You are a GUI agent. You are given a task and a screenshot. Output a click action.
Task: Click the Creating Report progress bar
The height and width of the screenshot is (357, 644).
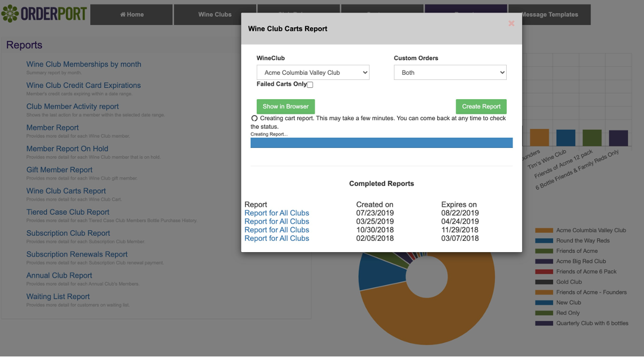(x=382, y=142)
